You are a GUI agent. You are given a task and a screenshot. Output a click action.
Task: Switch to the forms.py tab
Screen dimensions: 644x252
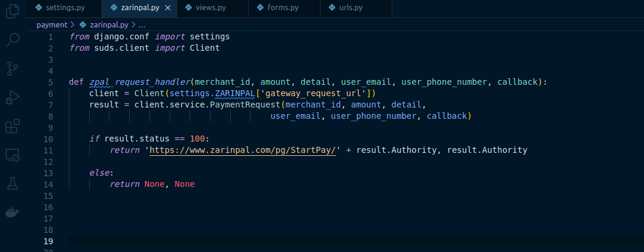point(284,8)
